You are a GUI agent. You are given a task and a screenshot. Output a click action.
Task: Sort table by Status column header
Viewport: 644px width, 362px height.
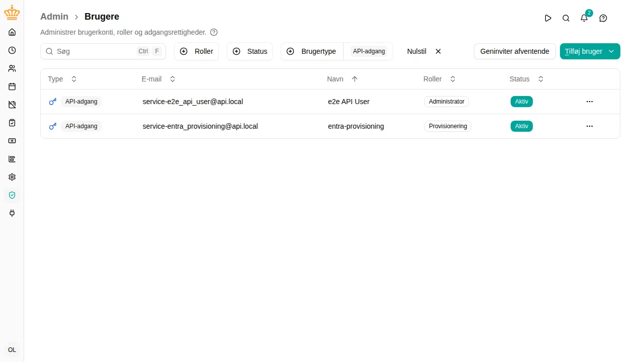(x=527, y=79)
